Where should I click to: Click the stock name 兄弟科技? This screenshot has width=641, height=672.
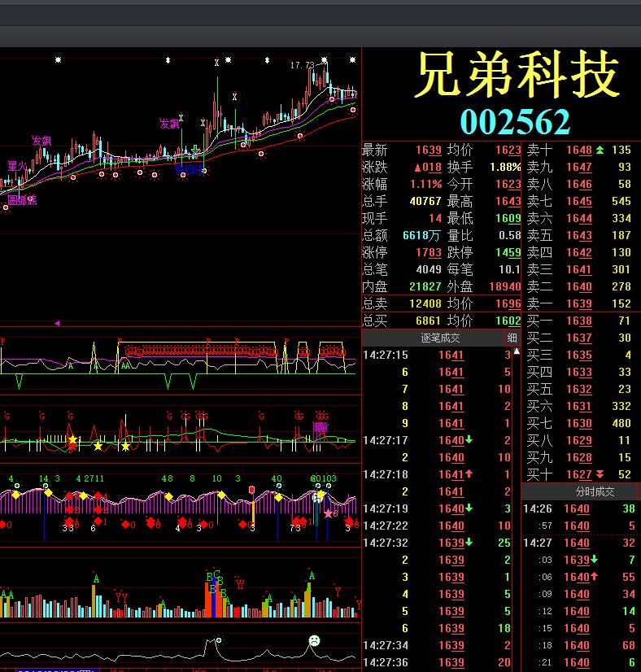coord(517,74)
